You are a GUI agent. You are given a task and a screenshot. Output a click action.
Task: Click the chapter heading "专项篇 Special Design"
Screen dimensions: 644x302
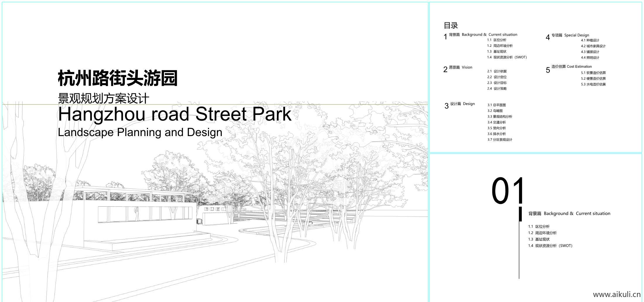[570, 35]
